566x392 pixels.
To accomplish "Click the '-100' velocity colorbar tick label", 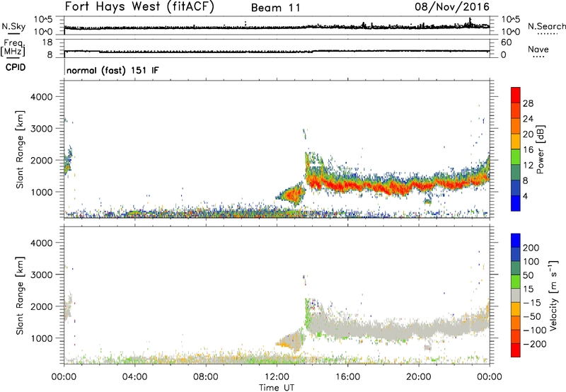I will [x=535, y=330].
